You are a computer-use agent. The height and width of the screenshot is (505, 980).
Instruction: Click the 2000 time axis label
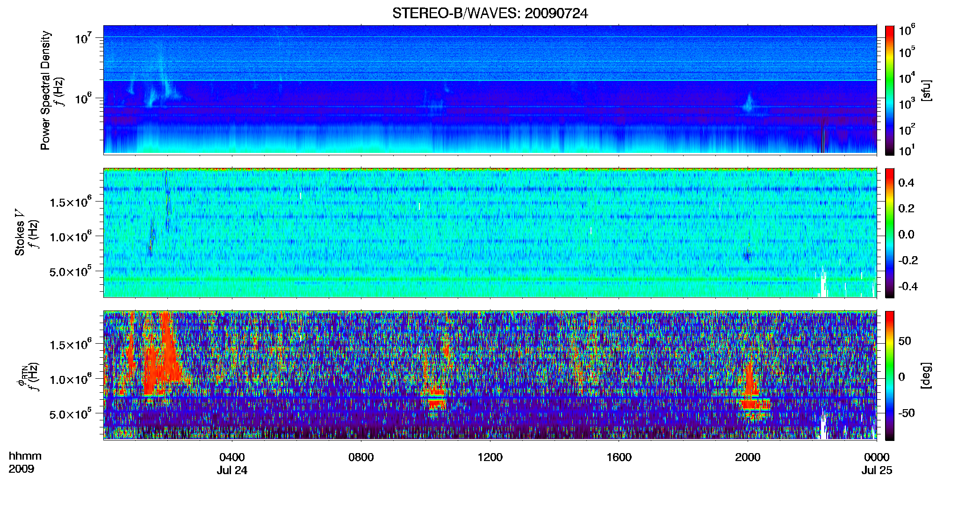[748, 457]
